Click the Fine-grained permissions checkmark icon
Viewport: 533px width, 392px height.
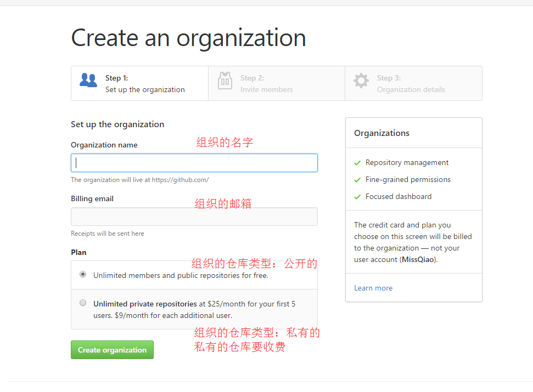coord(357,180)
